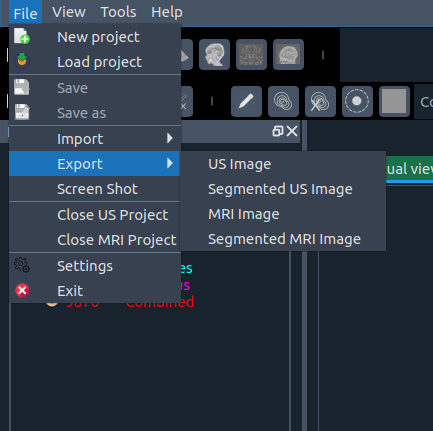The image size is (433, 431).
Task: Select the crossed-out contours tool
Action: point(320,101)
